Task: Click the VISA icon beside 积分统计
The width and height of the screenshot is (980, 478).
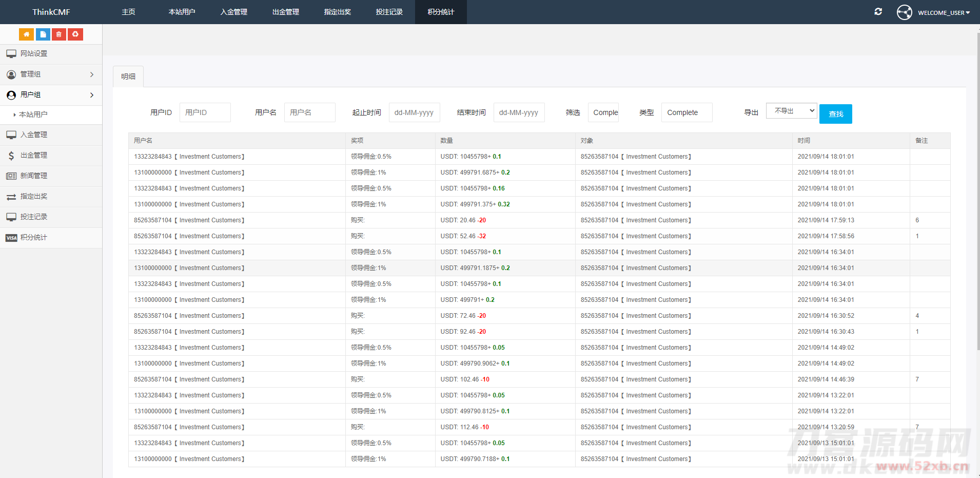Action: (11, 238)
